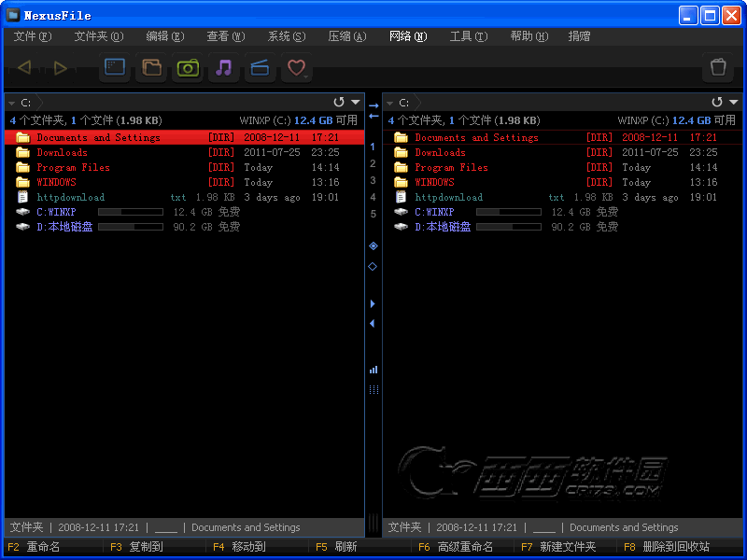
Task: Expand the right panel drive selector arrow
Action: (390, 103)
